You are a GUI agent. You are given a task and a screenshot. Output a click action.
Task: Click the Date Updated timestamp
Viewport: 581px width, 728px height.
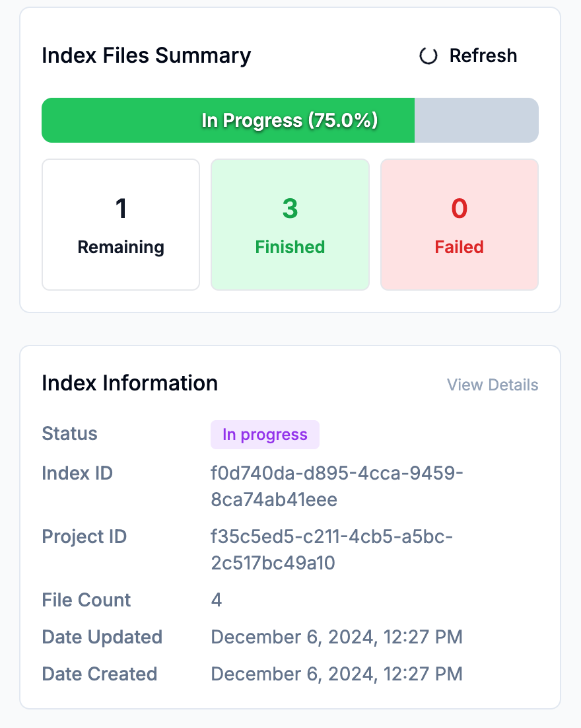point(337,637)
